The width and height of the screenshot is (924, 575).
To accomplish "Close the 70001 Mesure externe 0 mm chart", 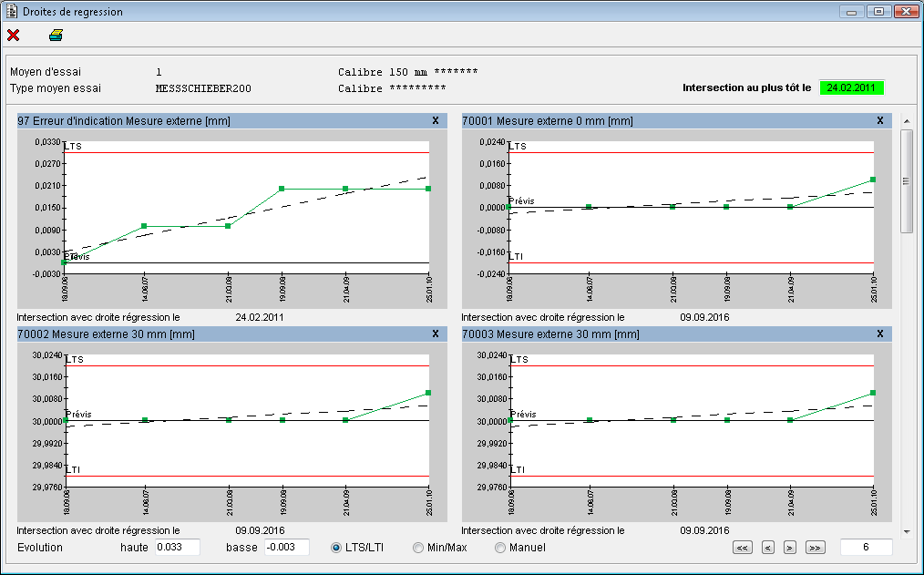I will click(879, 120).
